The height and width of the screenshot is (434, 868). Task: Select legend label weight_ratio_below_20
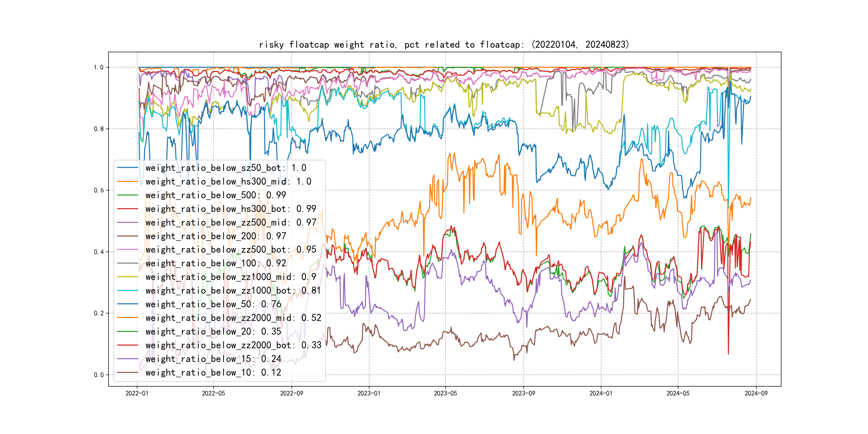tap(213, 332)
